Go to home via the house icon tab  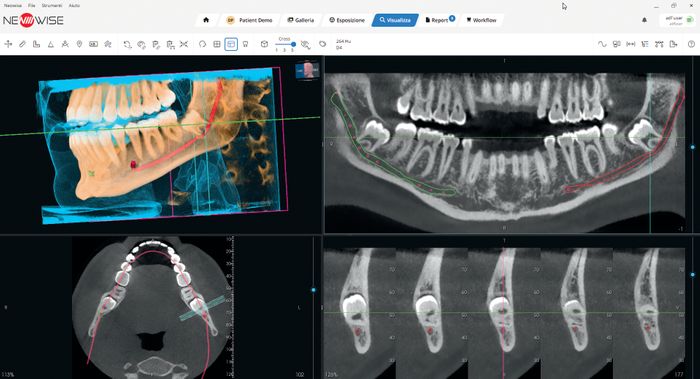[206, 20]
